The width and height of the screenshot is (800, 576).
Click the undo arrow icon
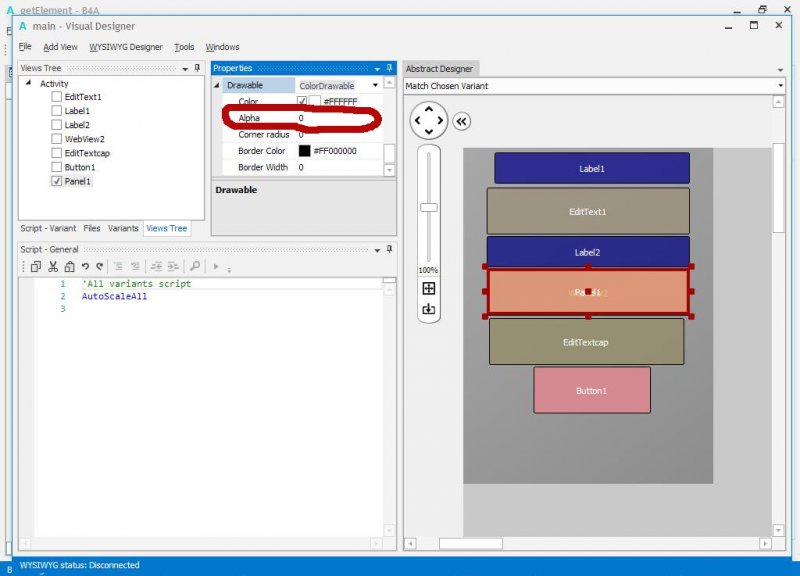point(85,266)
